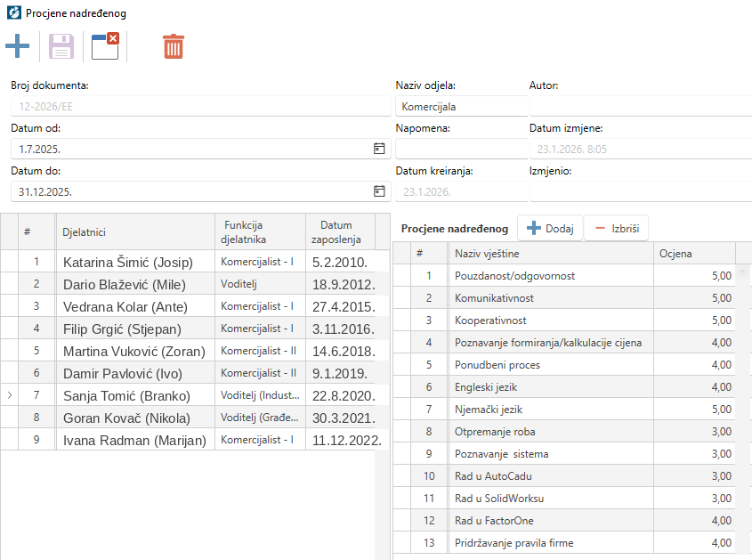Select the Otpremanje roba skill
The height and width of the screenshot is (560, 752).
(495, 432)
